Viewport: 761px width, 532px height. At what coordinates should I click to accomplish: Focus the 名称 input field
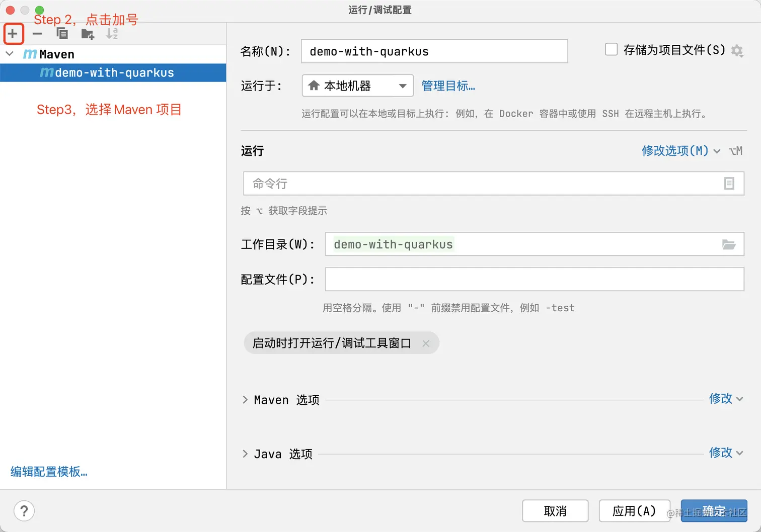coord(434,51)
